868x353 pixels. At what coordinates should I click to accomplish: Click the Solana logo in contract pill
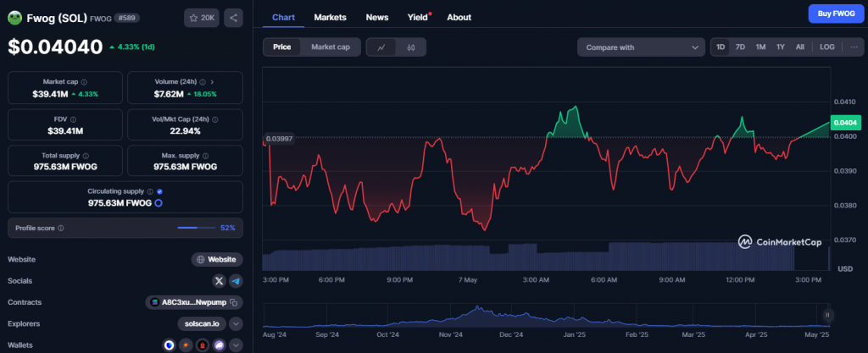[154, 302]
